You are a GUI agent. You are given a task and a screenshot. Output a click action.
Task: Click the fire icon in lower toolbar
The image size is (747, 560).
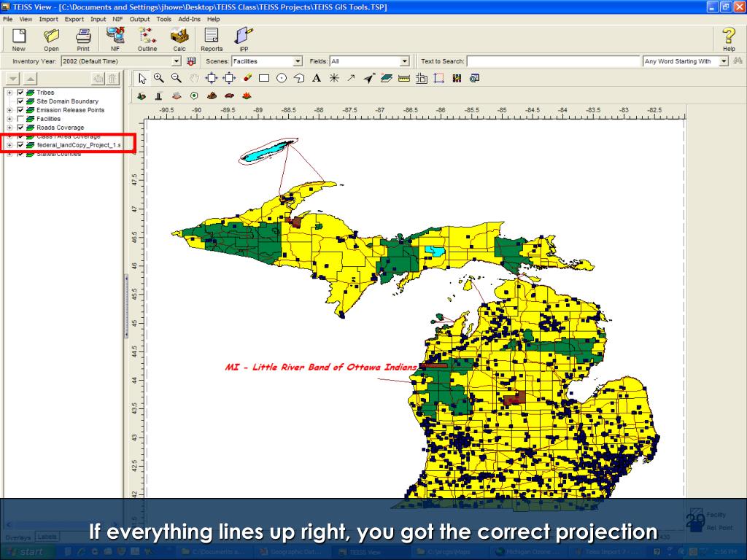[247, 96]
